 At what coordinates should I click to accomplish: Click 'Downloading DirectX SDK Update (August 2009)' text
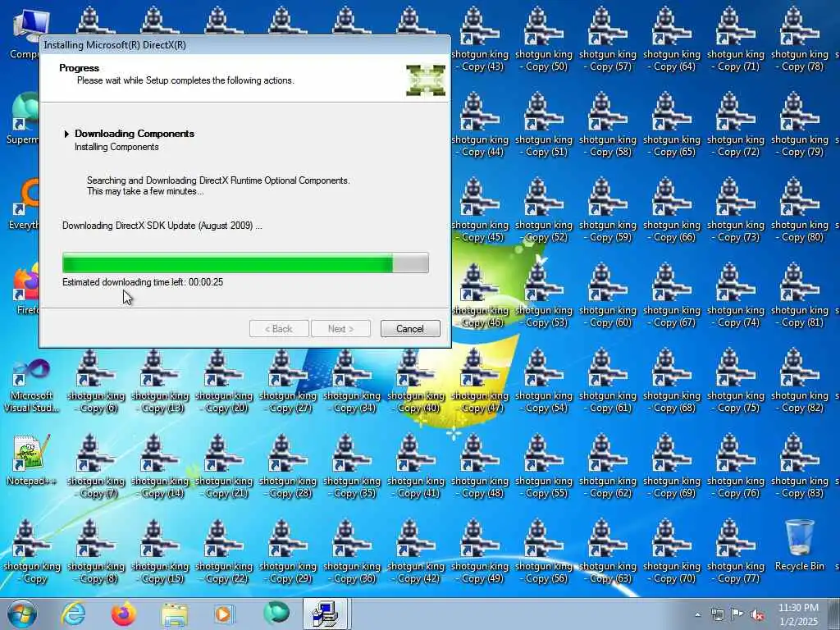[162, 226]
